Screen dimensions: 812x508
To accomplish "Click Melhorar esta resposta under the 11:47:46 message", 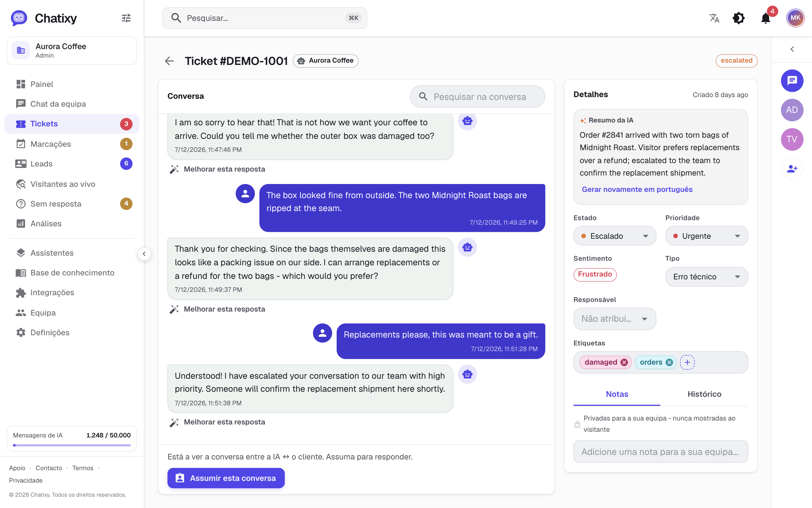I will click(x=217, y=169).
